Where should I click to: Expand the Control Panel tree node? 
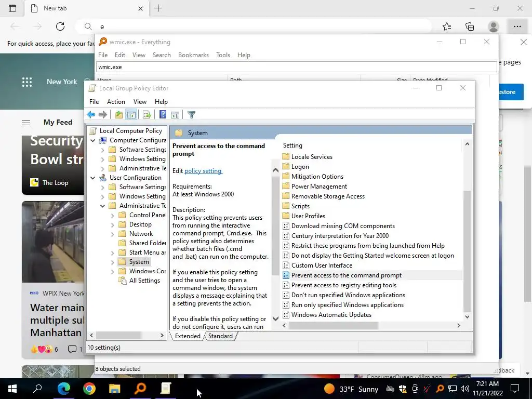tap(112, 215)
